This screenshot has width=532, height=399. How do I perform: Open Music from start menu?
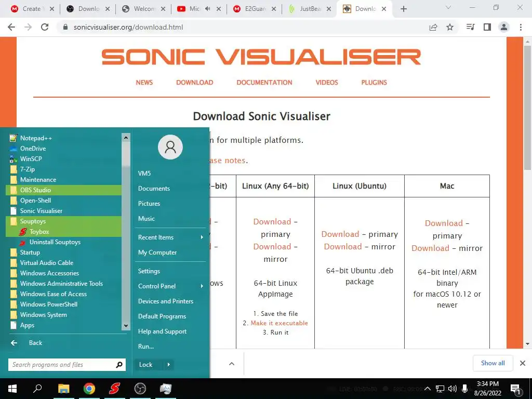(x=170, y=219)
